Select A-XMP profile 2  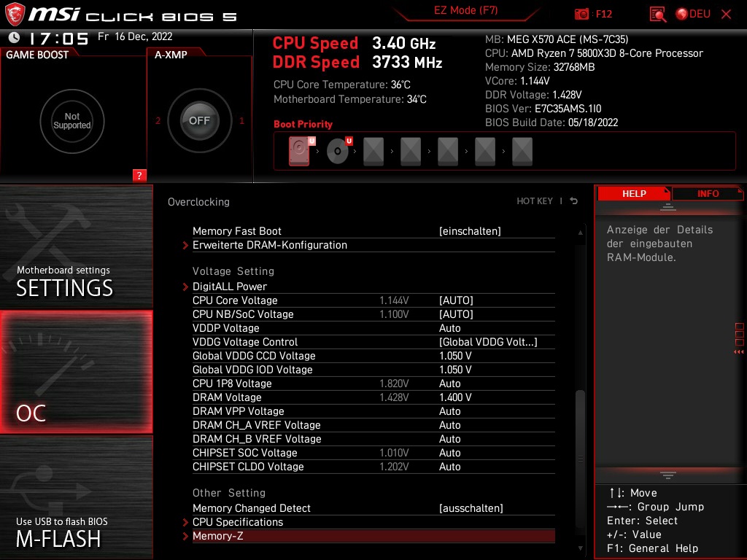(158, 121)
